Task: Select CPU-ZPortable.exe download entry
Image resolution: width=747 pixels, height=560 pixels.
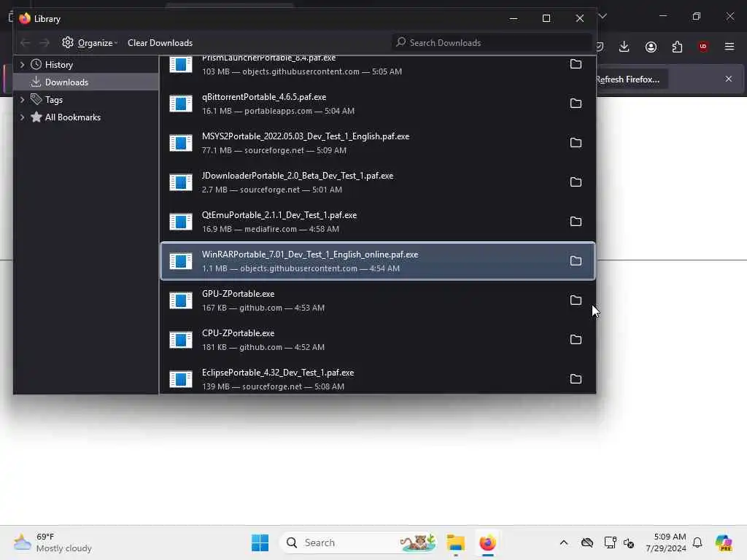Action: point(378,340)
